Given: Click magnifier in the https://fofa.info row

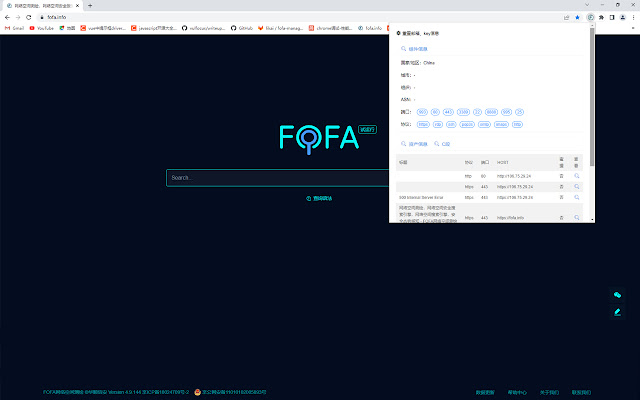Looking at the screenshot, I should (577, 218).
